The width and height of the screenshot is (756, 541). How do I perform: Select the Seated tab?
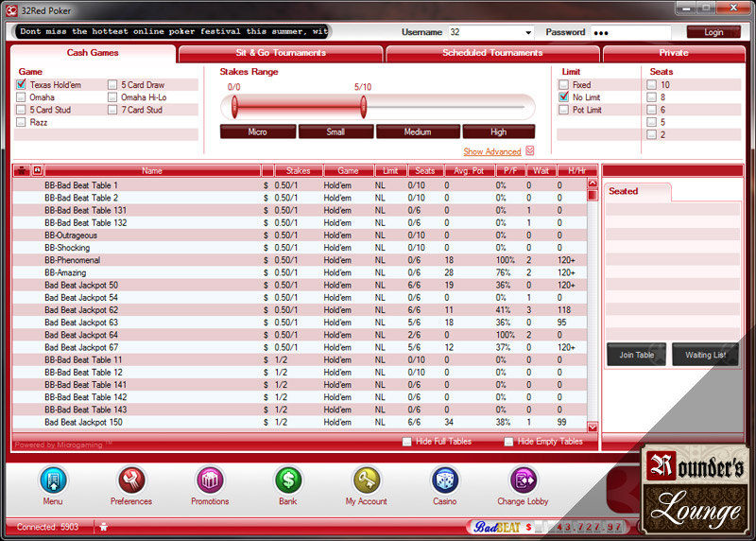[637, 192]
